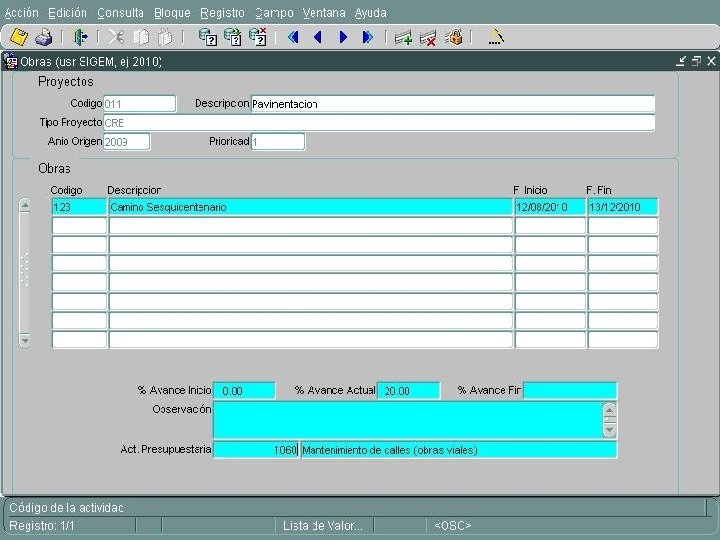Click the Lista de Valor status indicator

pyautogui.click(x=323, y=526)
